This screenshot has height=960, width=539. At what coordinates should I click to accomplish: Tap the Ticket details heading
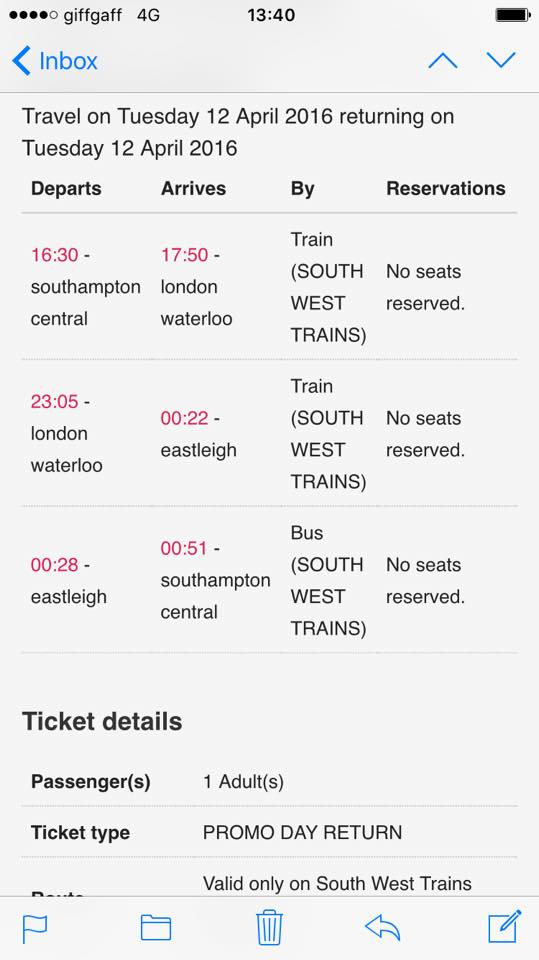coord(102,721)
